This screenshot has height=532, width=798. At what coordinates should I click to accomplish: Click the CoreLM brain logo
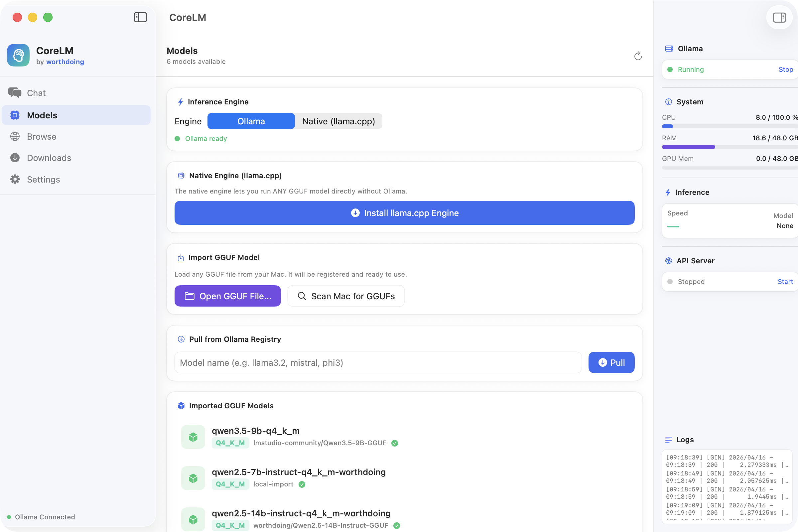pyautogui.click(x=18, y=55)
